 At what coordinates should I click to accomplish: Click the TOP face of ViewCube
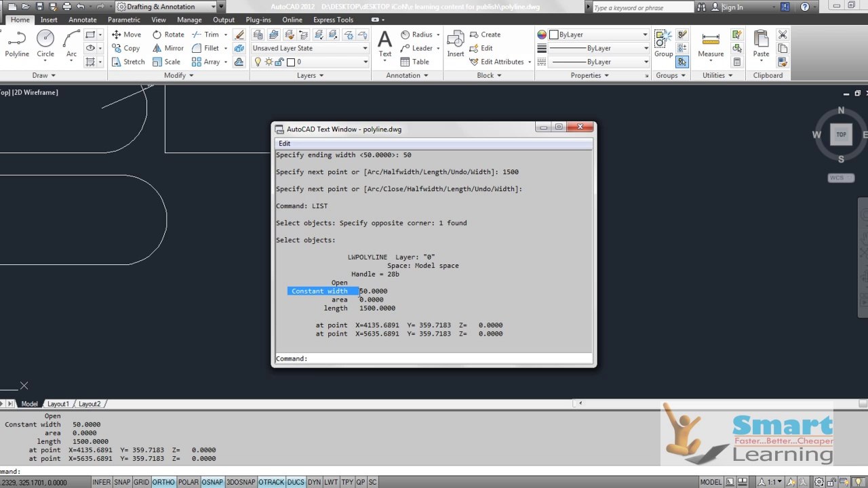[x=841, y=134]
